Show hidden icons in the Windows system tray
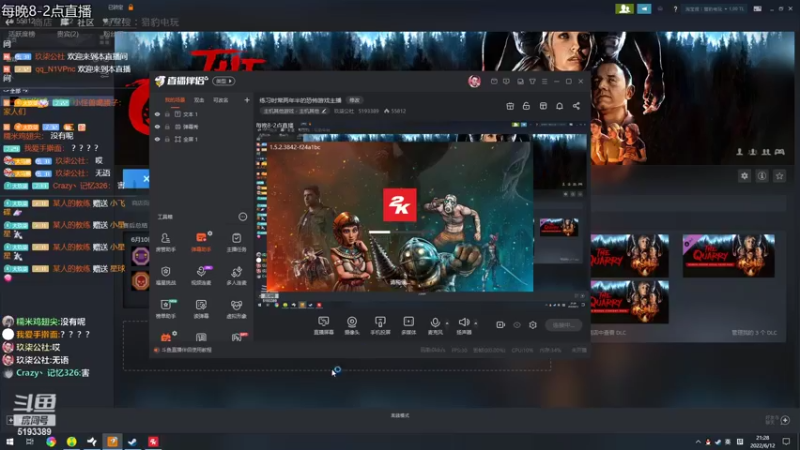 tap(697, 442)
